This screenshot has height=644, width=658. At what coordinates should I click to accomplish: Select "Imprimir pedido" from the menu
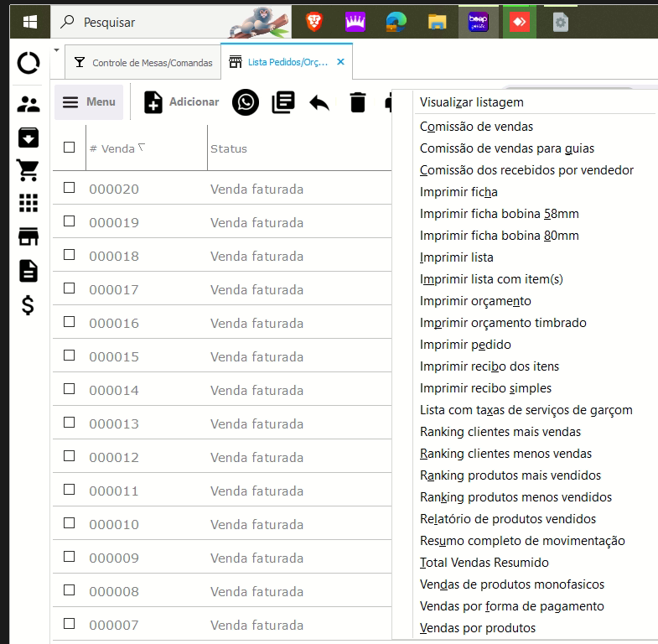point(465,345)
